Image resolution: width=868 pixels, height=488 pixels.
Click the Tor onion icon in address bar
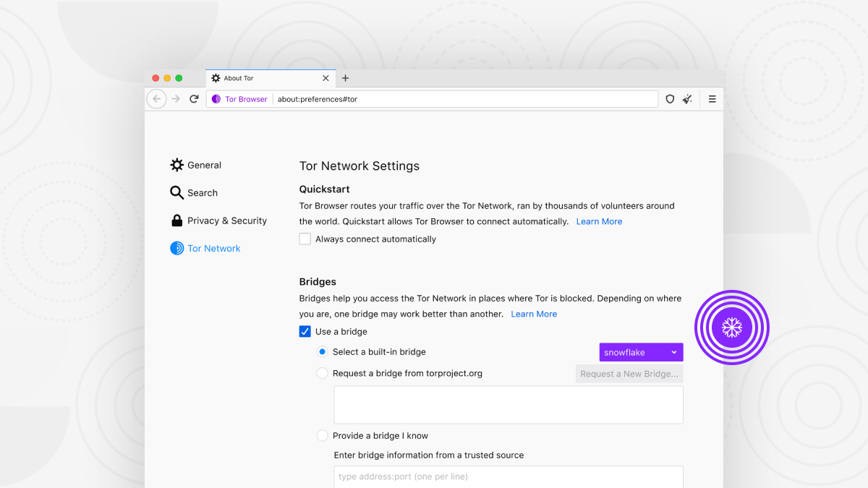pos(216,99)
